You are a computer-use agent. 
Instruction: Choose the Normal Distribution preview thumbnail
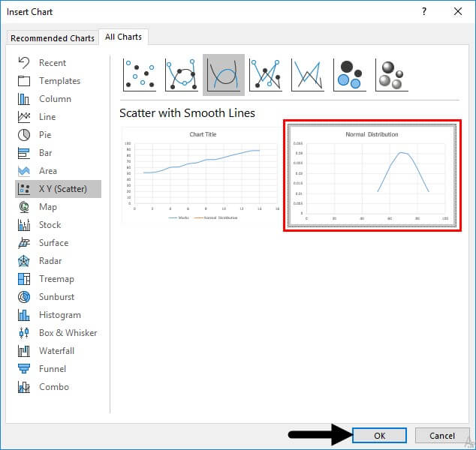coord(372,175)
